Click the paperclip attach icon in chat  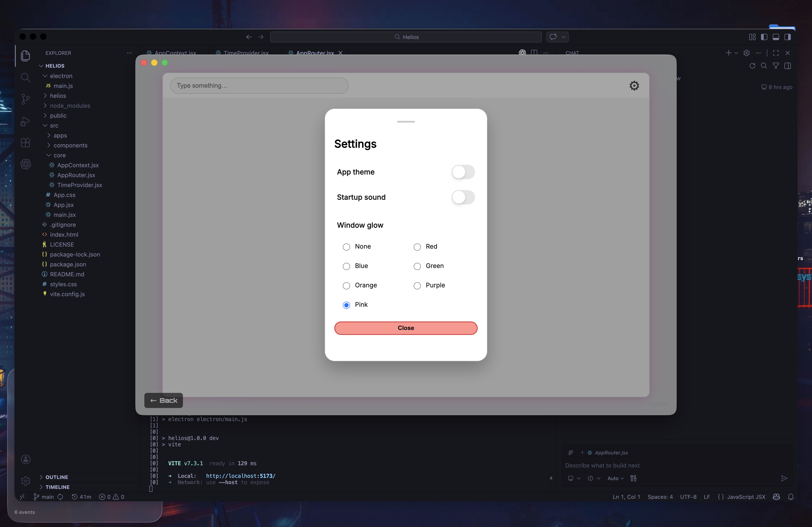click(570, 453)
